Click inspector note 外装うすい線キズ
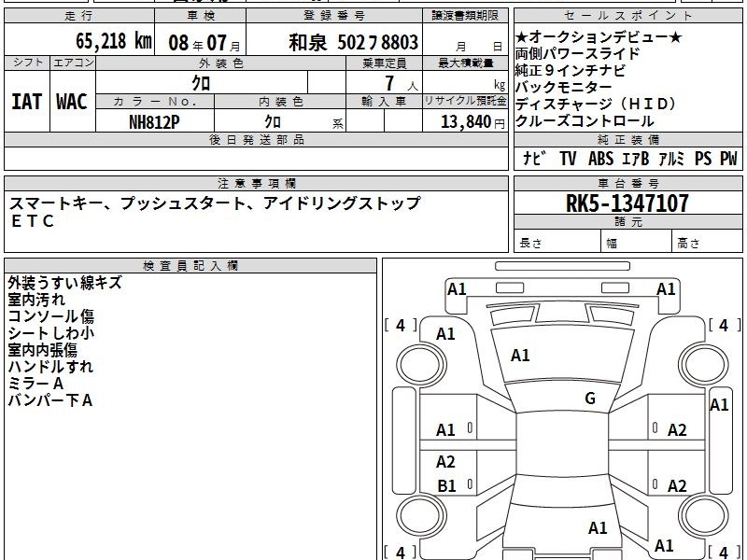 64,283
